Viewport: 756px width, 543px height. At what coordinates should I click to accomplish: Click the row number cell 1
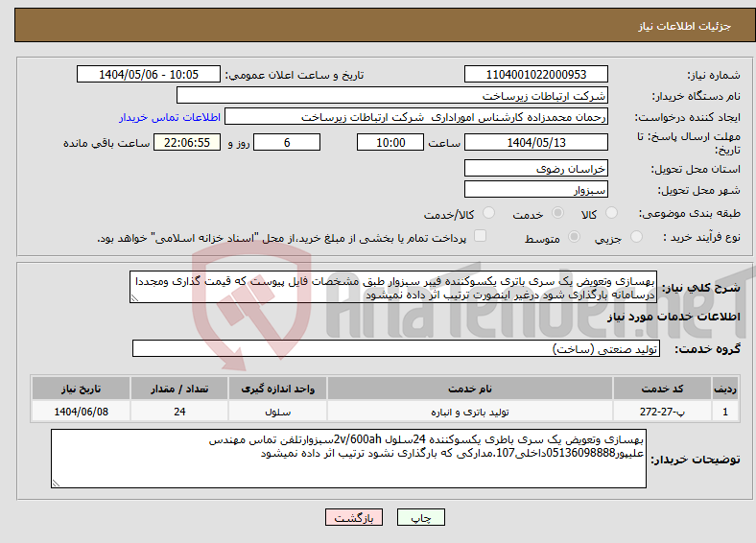725,412
